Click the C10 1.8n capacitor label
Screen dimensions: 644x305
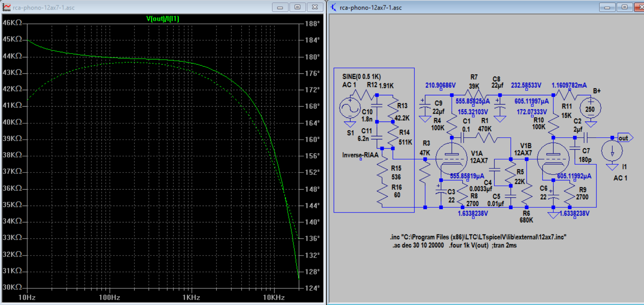tap(367, 115)
